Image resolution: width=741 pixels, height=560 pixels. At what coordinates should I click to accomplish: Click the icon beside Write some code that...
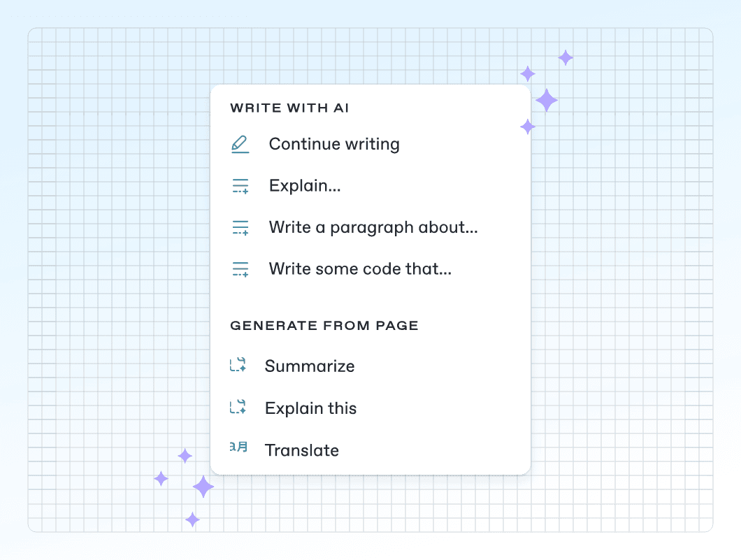(x=240, y=269)
